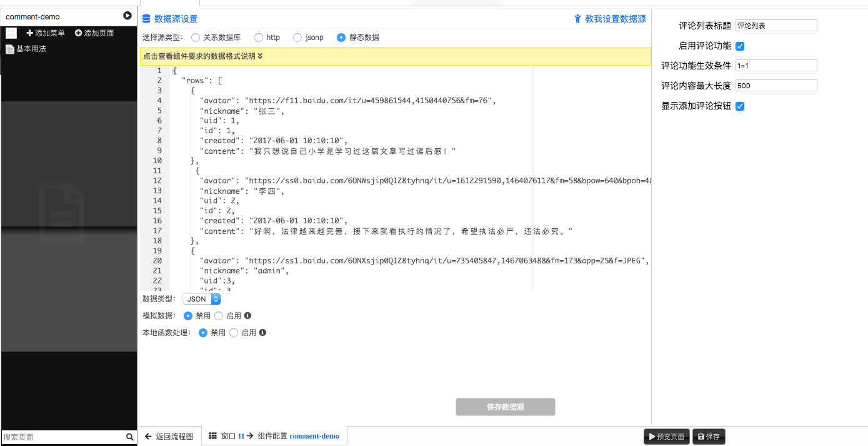Select the jsonp source type
The width and height of the screenshot is (868, 446).
[x=297, y=38]
